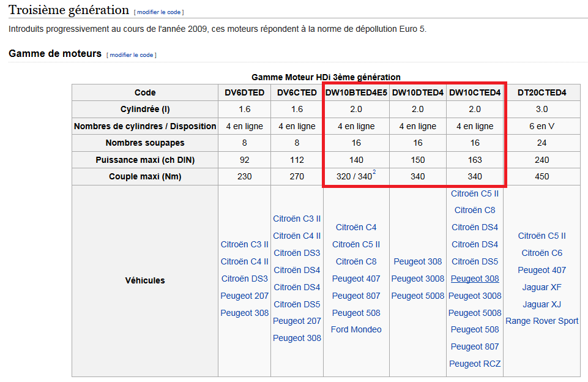This screenshot has width=588, height=382.
Task: Open Peugeot 207 in the DV6CTED column
Action: pyautogui.click(x=297, y=321)
